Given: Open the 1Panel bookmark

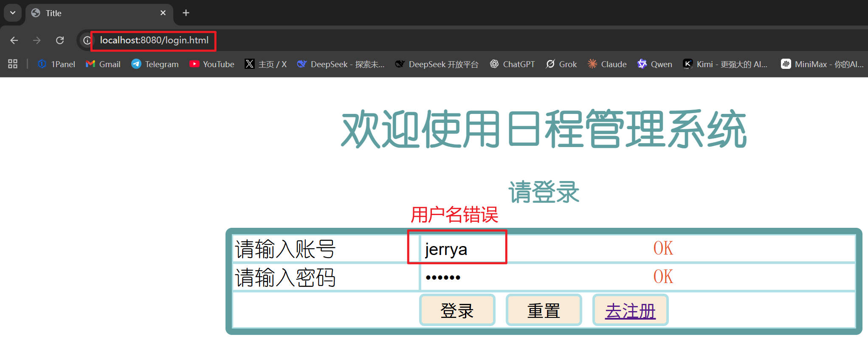Looking at the screenshot, I should [56, 64].
